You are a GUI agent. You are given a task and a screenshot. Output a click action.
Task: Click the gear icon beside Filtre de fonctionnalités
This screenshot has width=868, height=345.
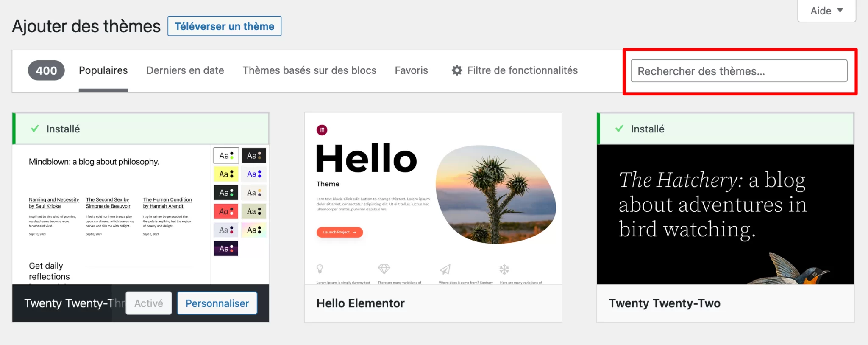pyautogui.click(x=456, y=70)
